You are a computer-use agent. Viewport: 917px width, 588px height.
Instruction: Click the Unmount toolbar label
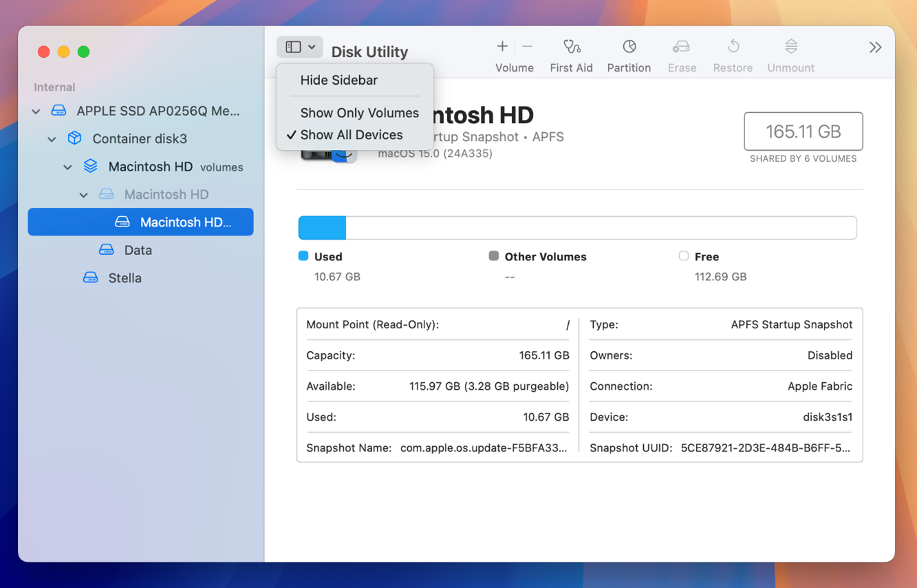791,68
